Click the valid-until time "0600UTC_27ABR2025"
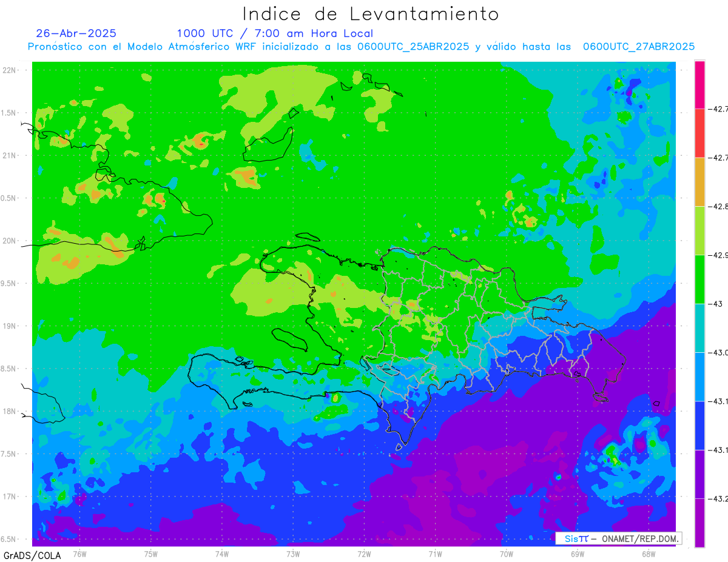The width and height of the screenshot is (728, 562). tap(639, 47)
